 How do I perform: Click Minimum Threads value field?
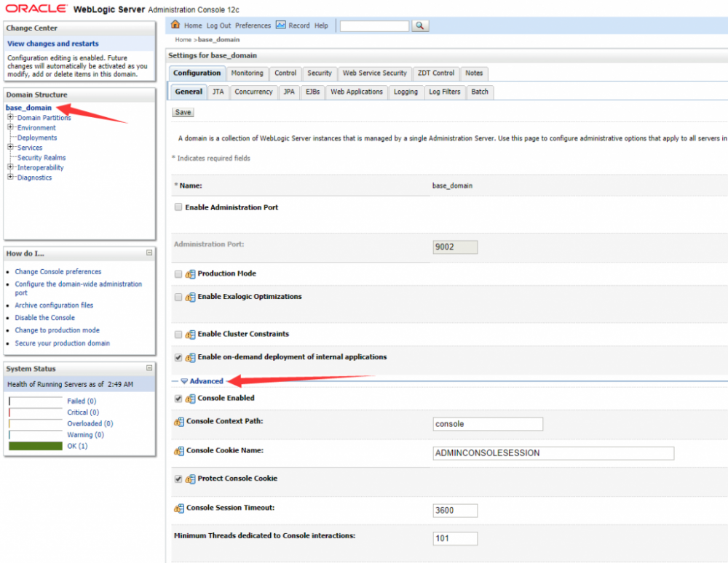(455, 538)
